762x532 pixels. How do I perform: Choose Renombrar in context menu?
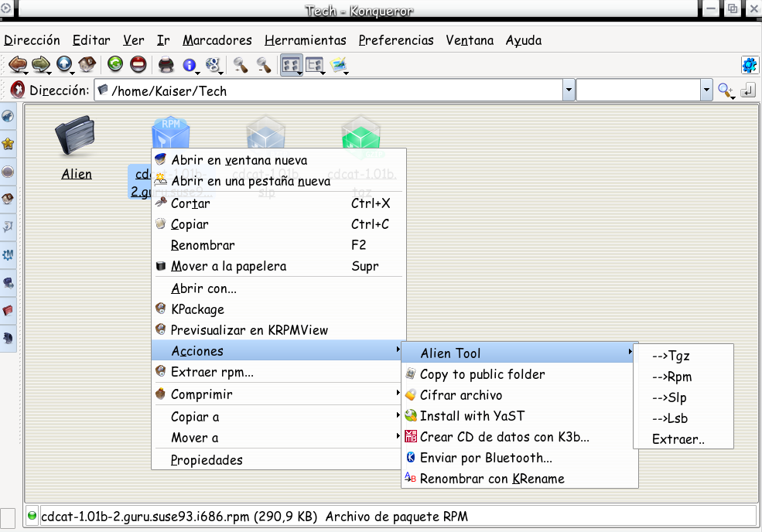(278, 245)
